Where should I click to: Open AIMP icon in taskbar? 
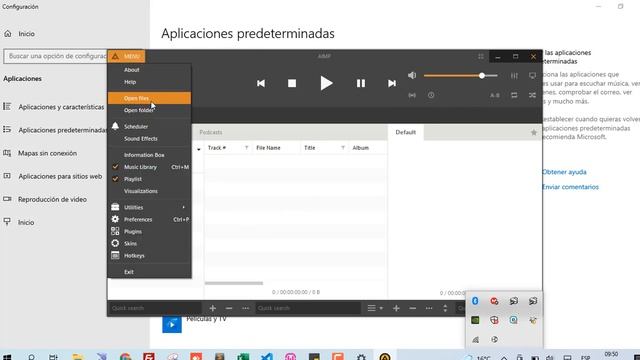coord(384,357)
